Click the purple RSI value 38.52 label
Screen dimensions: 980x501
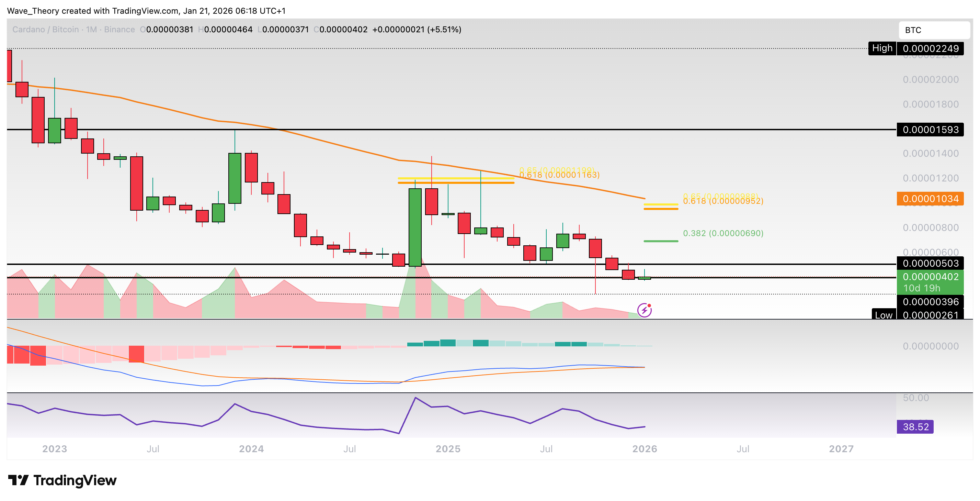915,426
